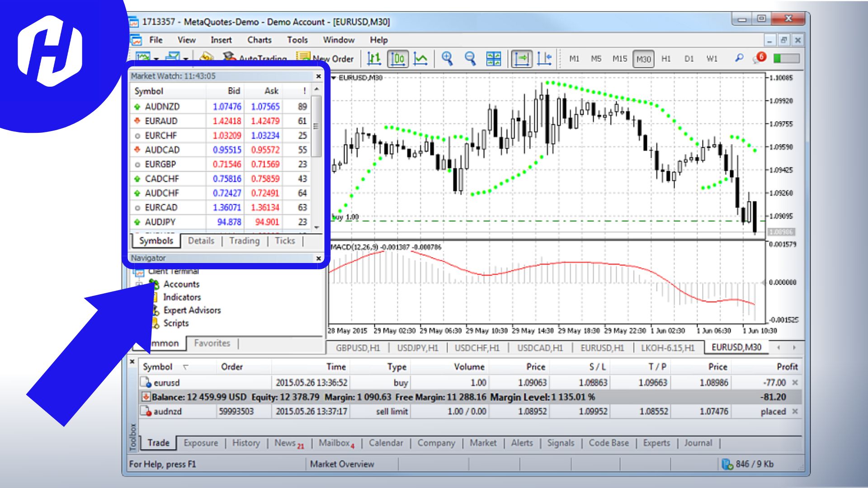868x488 pixels.
Task: Open the USDCAD,H1 chart tab
Action: pos(540,348)
